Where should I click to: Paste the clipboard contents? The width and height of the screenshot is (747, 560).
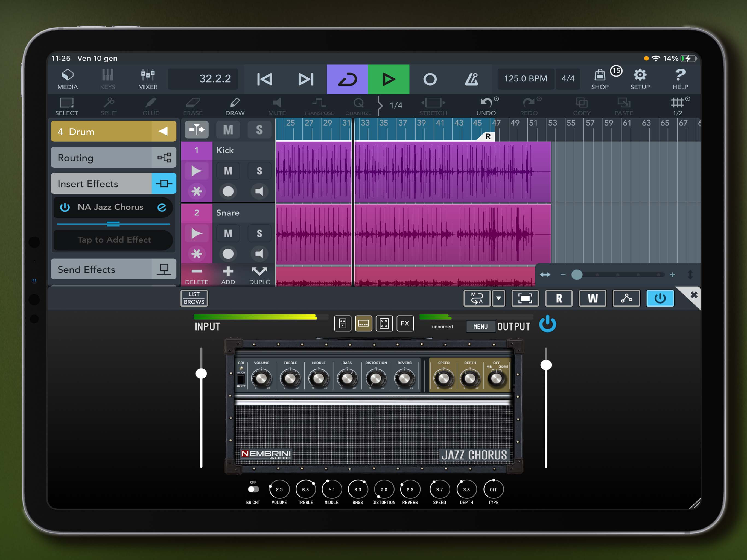(623, 106)
